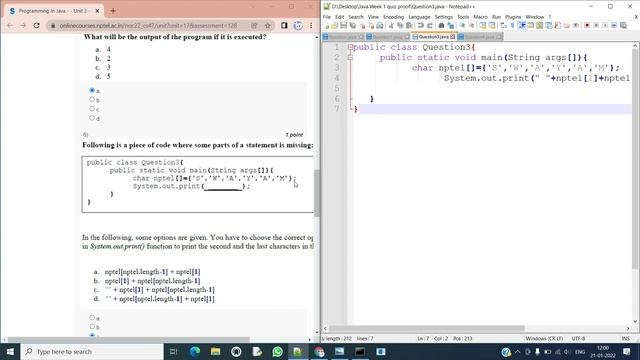Open the Run menu in Notepad++

(496, 17)
